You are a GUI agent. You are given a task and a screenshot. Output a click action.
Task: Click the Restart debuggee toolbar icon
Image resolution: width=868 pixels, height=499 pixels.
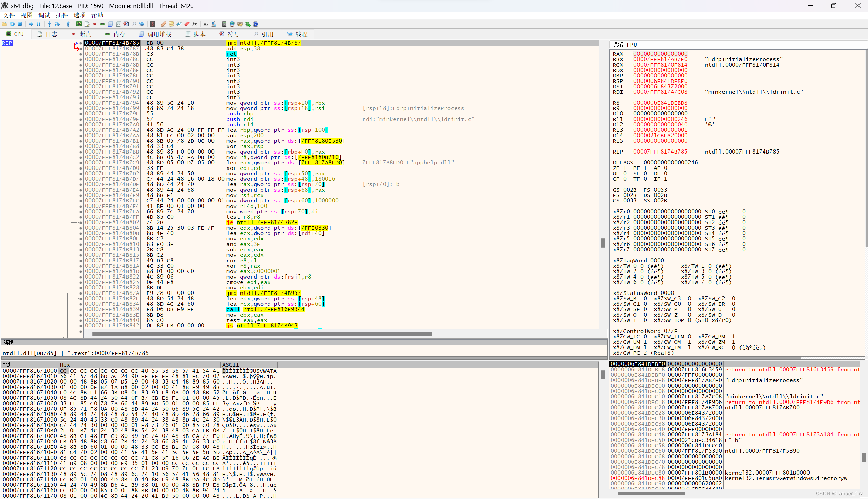[12, 24]
